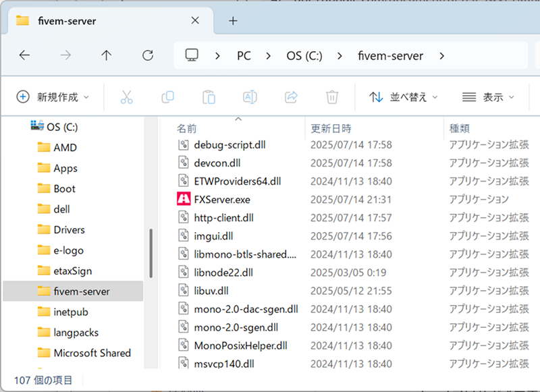Click the fivem-server breadcrumb
This screenshot has width=540, height=392.
point(391,56)
